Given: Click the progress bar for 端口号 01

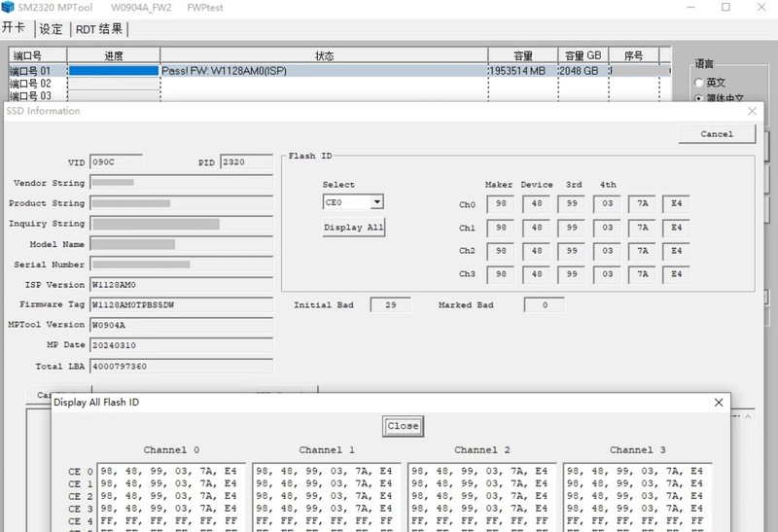Looking at the screenshot, I should (113, 71).
